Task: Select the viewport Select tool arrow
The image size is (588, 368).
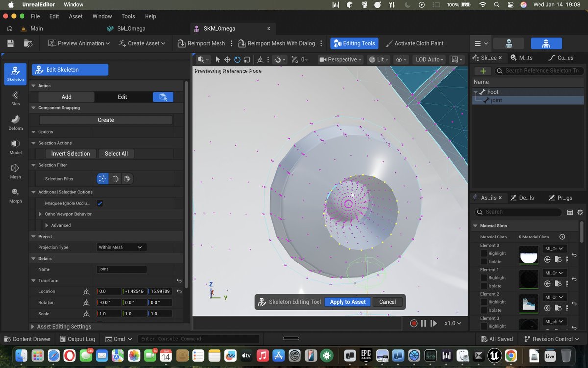Action: point(218,59)
